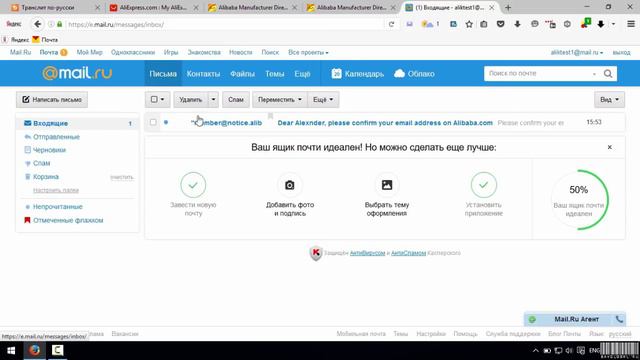Open the Вид view dropdown

click(x=609, y=100)
